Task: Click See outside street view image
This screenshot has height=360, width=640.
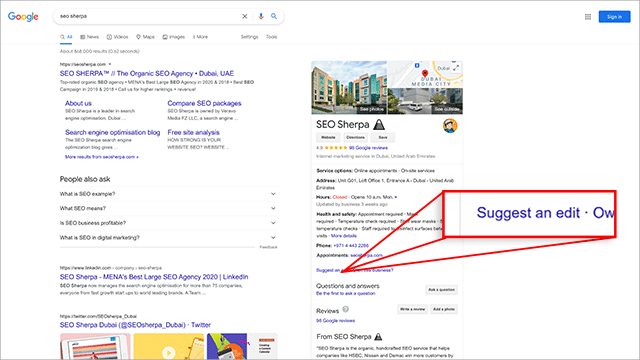Action: pyautogui.click(x=447, y=109)
